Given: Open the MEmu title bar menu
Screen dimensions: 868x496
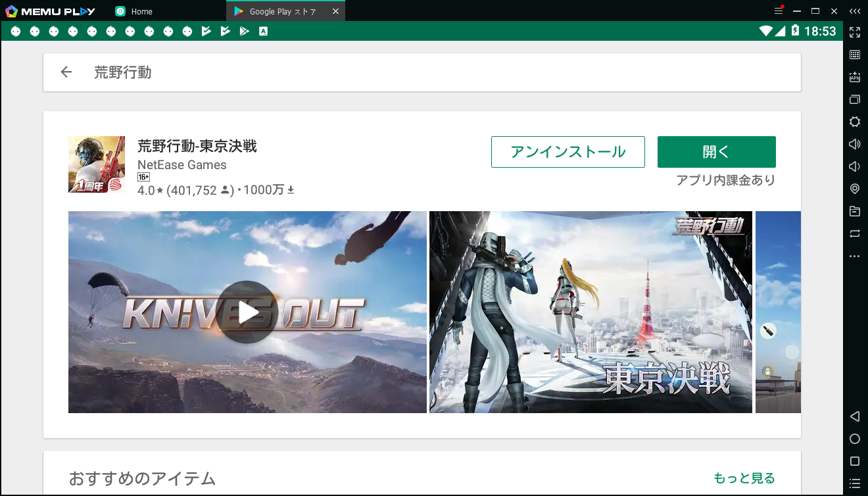Looking at the screenshot, I should pos(779,11).
